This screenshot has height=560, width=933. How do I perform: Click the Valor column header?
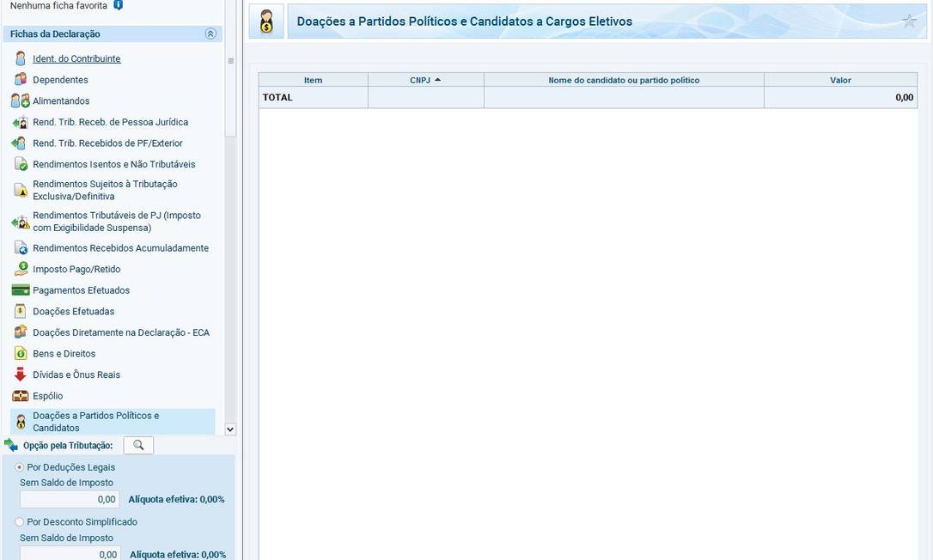(x=840, y=80)
